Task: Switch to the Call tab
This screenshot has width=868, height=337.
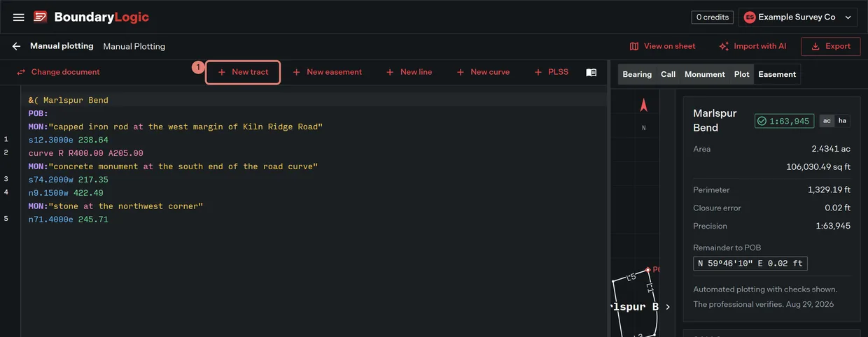Action: click(668, 74)
